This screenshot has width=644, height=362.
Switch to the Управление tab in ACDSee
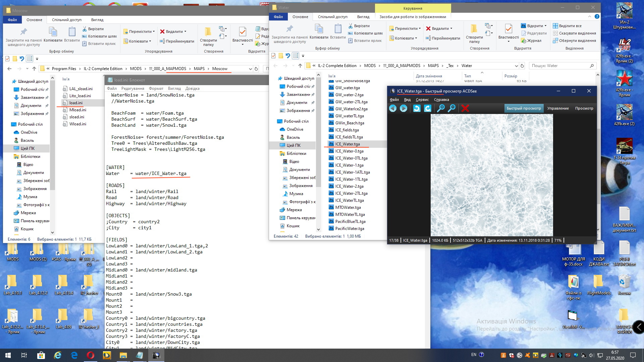[558, 108]
